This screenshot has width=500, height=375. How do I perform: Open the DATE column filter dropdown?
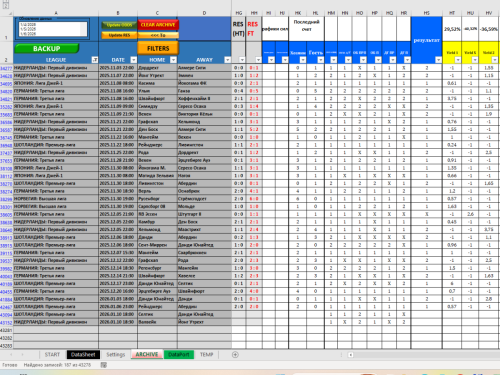click(x=134, y=60)
